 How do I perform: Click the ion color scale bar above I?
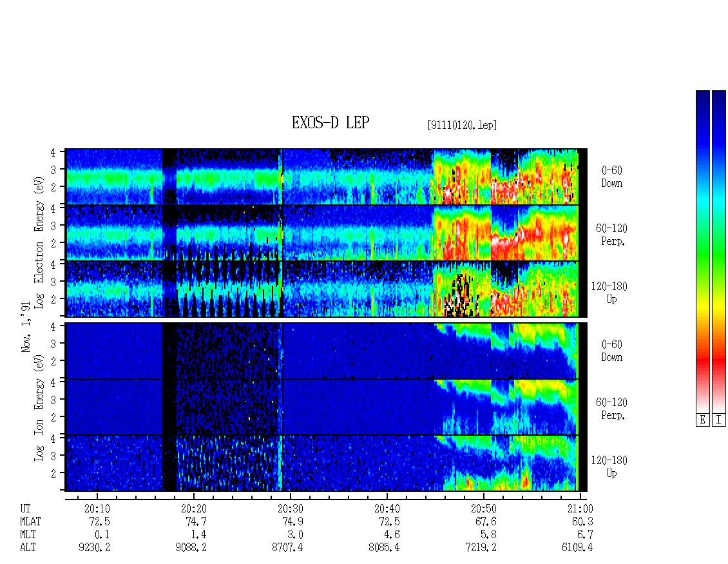(x=719, y=251)
